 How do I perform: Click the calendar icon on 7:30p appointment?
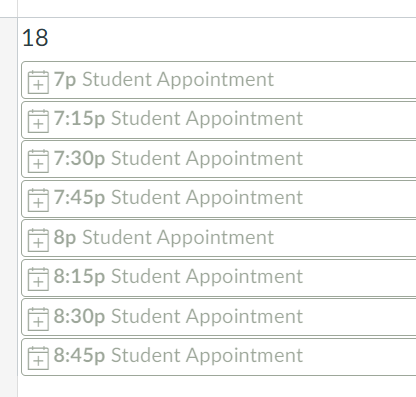pos(38,161)
